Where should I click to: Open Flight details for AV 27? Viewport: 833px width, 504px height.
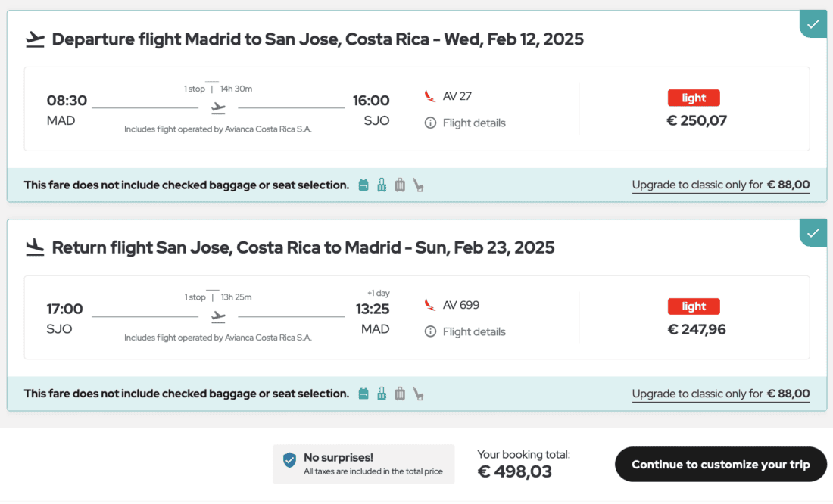474,123
